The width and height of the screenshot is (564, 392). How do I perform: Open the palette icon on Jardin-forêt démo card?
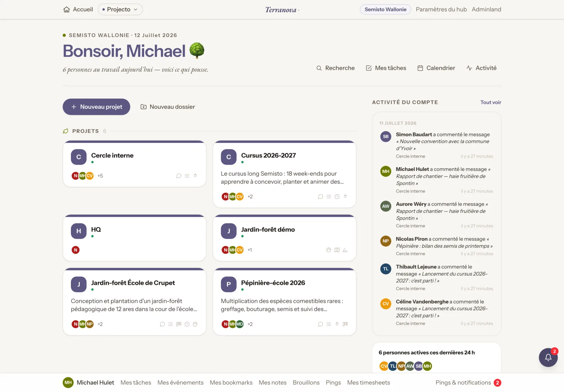coord(329,250)
